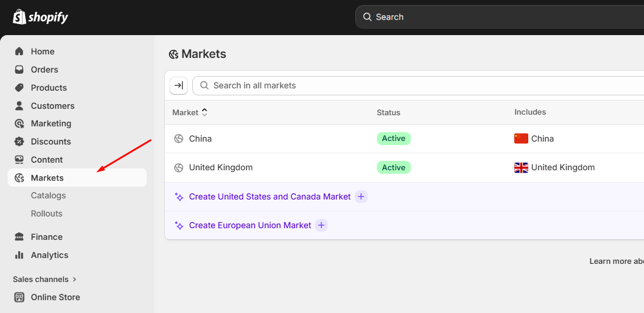Click Create United States and Canada Market link

tap(270, 197)
